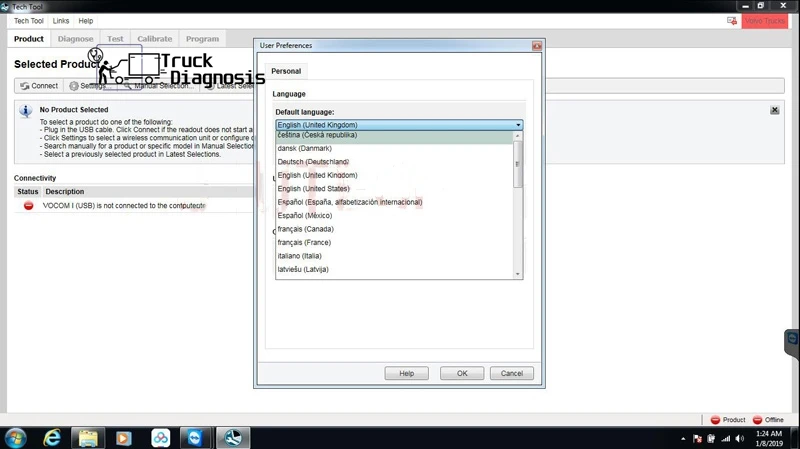The width and height of the screenshot is (800, 449).
Task: Click Help button in User Preferences
Action: click(407, 373)
